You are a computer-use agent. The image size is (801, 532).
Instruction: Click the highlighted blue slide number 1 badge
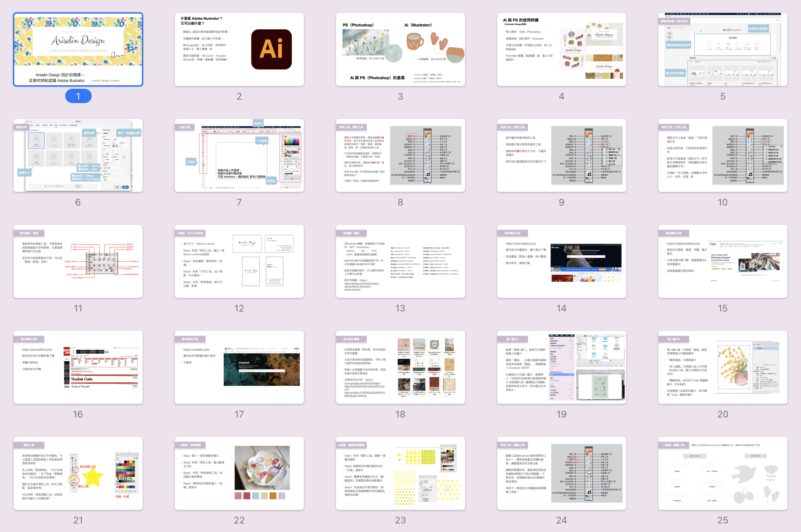[x=78, y=96]
